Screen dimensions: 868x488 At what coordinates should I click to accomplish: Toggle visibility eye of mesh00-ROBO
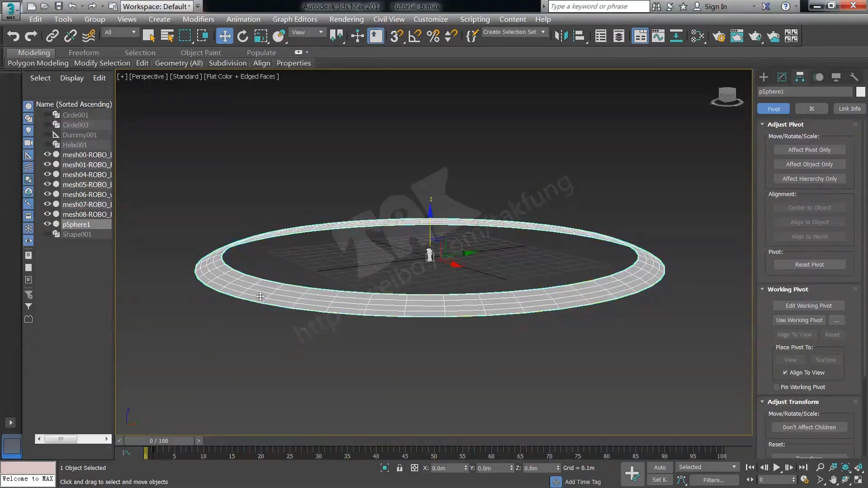click(x=47, y=155)
